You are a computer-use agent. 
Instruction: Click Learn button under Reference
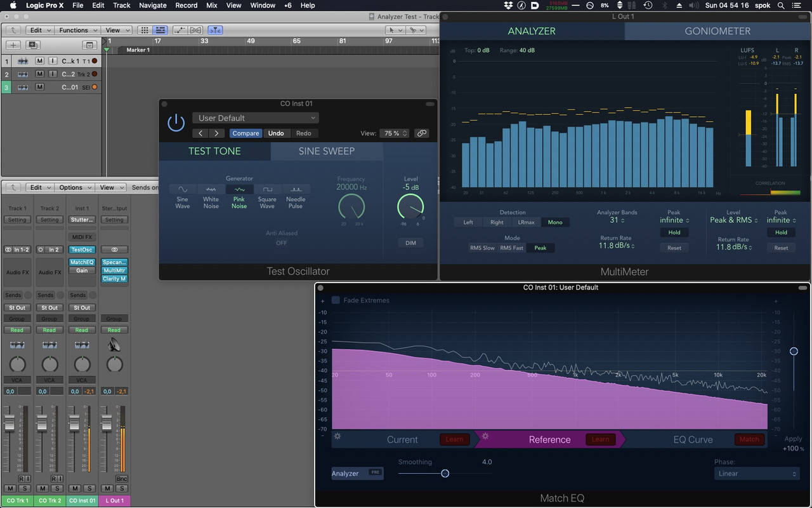click(600, 439)
